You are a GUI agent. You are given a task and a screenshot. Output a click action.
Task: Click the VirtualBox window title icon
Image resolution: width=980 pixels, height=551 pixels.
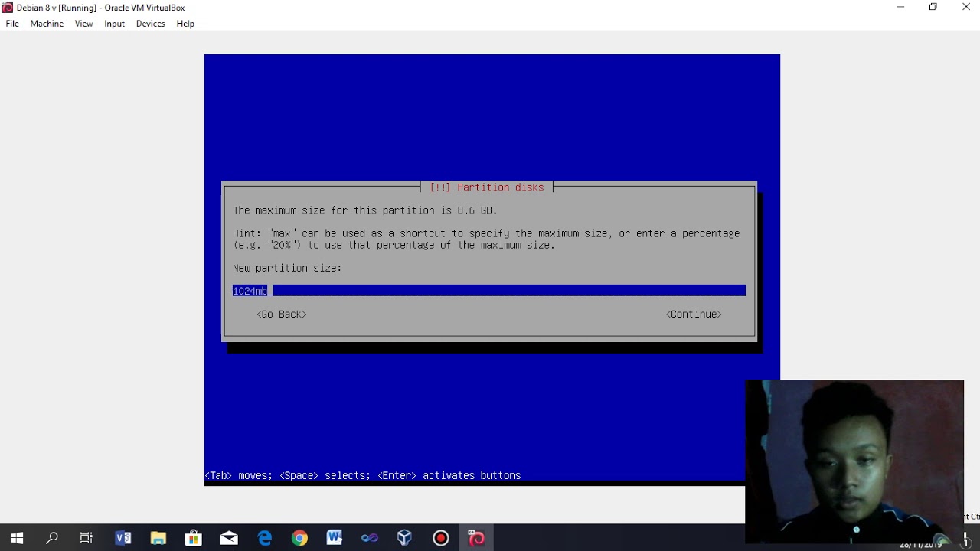(x=8, y=8)
